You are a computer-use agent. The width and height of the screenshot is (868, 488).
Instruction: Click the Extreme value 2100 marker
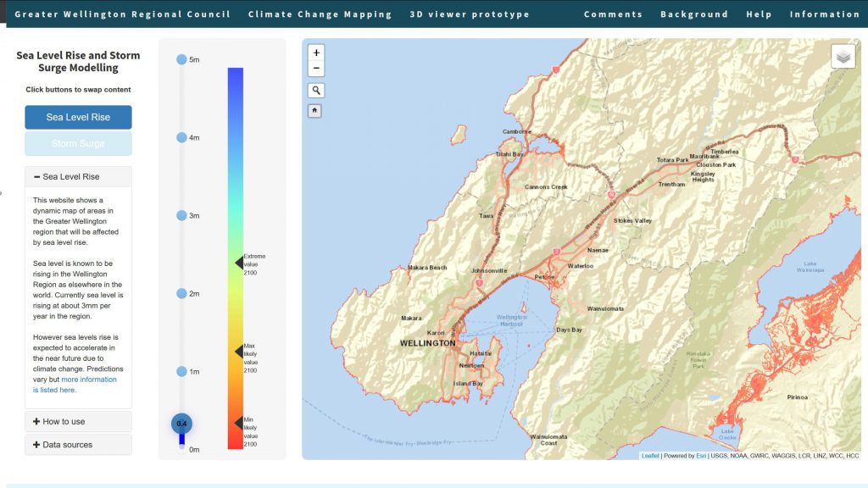pyautogui.click(x=240, y=263)
